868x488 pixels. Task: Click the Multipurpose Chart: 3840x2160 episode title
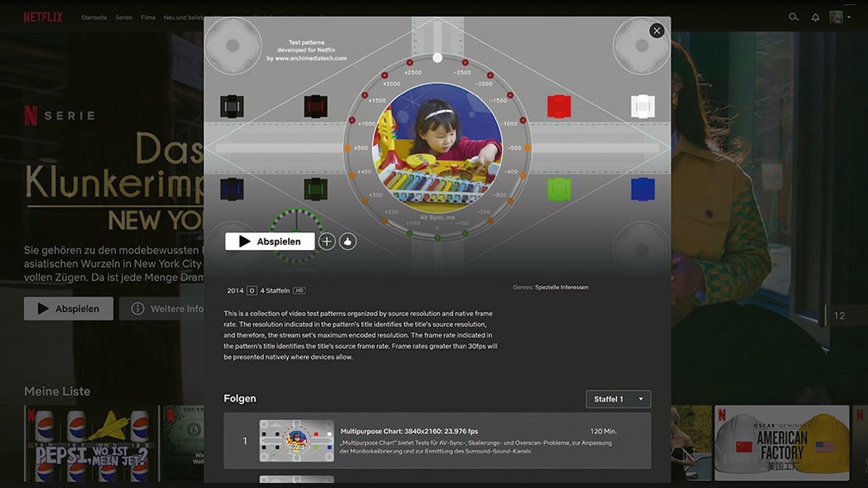[x=409, y=431]
